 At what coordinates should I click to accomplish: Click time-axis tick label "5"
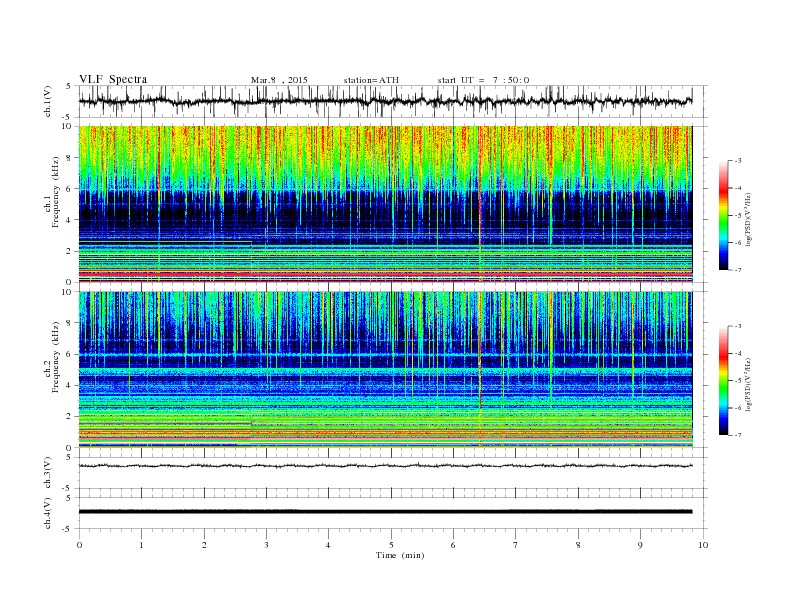click(x=391, y=545)
